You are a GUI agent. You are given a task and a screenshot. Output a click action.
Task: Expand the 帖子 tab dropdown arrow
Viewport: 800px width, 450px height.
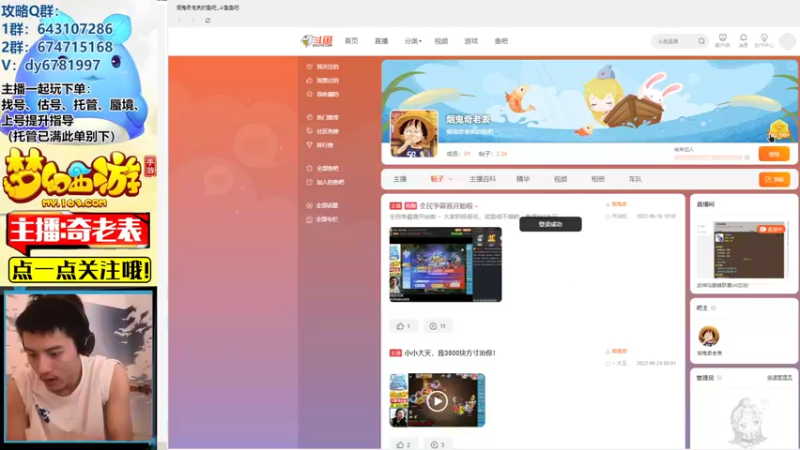pos(450,179)
